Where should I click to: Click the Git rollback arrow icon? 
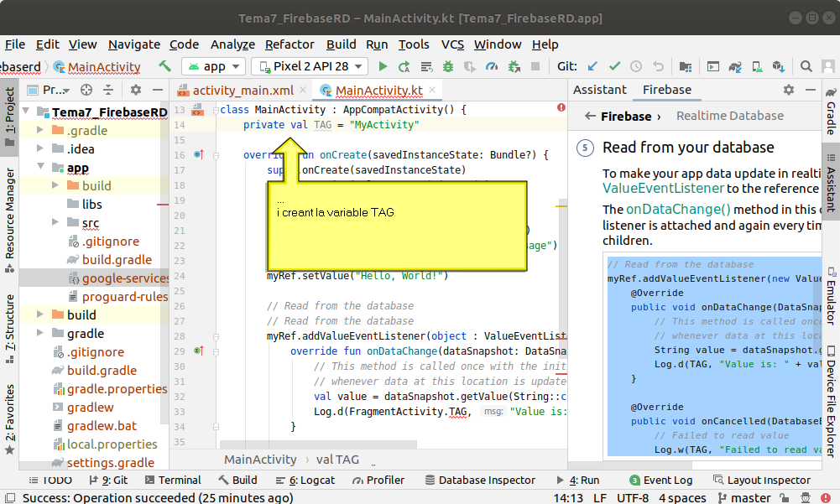pos(658,66)
